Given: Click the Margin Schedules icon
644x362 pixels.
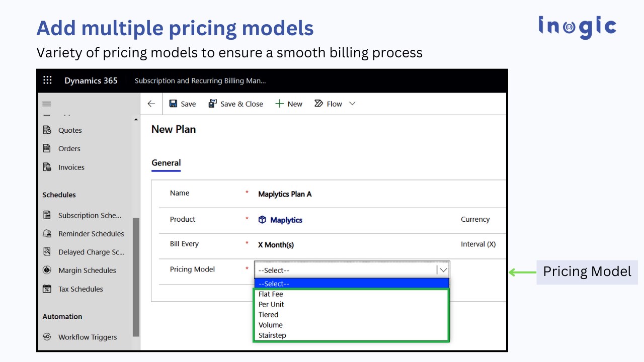Looking at the screenshot, I should pyautogui.click(x=47, y=270).
